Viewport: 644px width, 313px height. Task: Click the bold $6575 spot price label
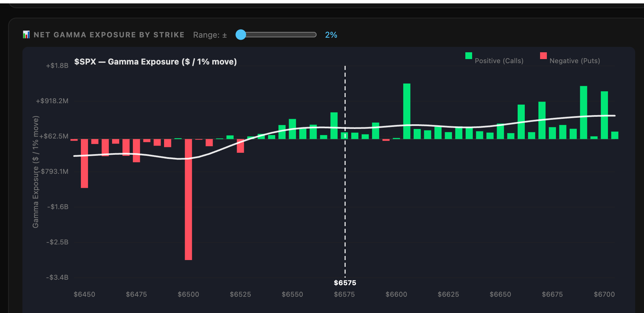click(345, 283)
